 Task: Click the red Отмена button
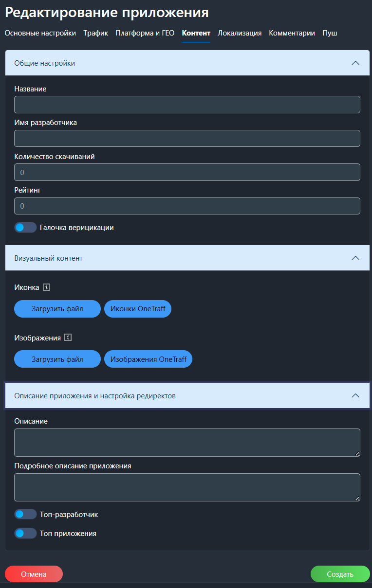coord(34,574)
